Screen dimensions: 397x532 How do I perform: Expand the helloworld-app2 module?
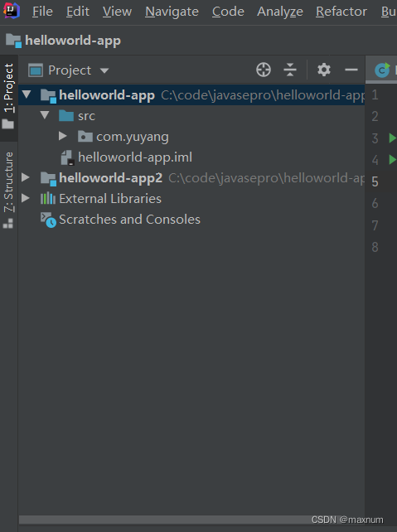tap(26, 177)
